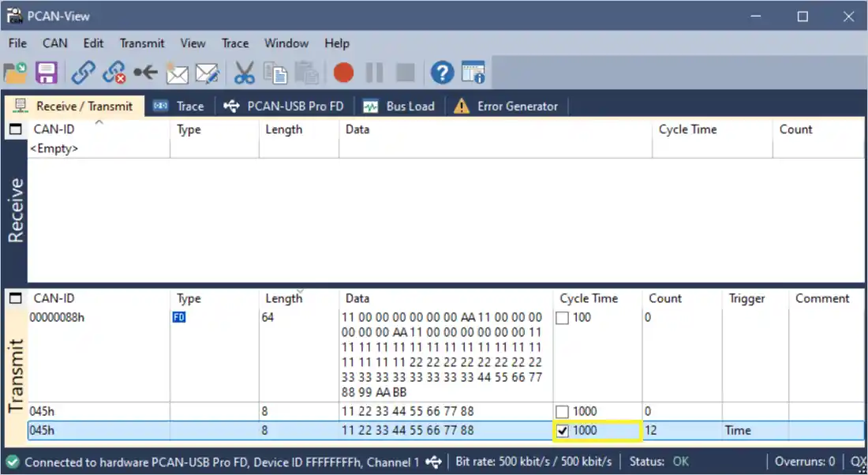The width and height of the screenshot is (868, 475).
Task: Open the File menu
Action: 17,43
